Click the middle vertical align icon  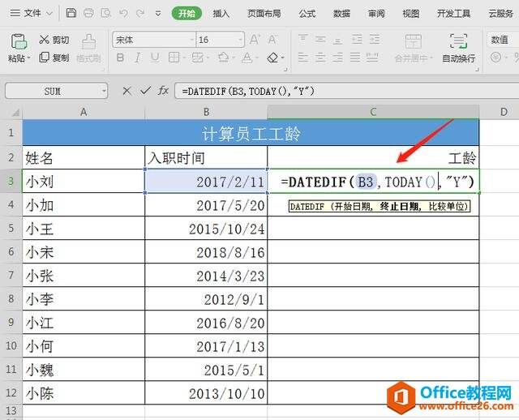pyautogui.click(x=320, y=39)
